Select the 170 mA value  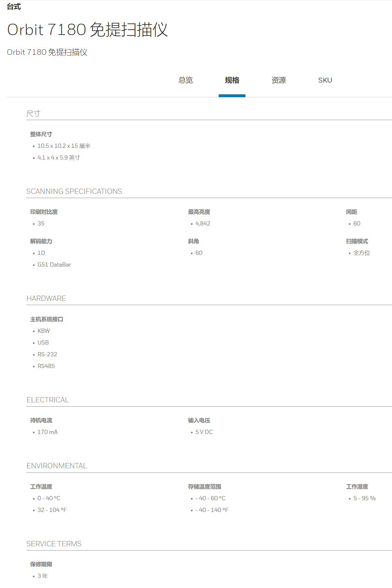(47, 432)
